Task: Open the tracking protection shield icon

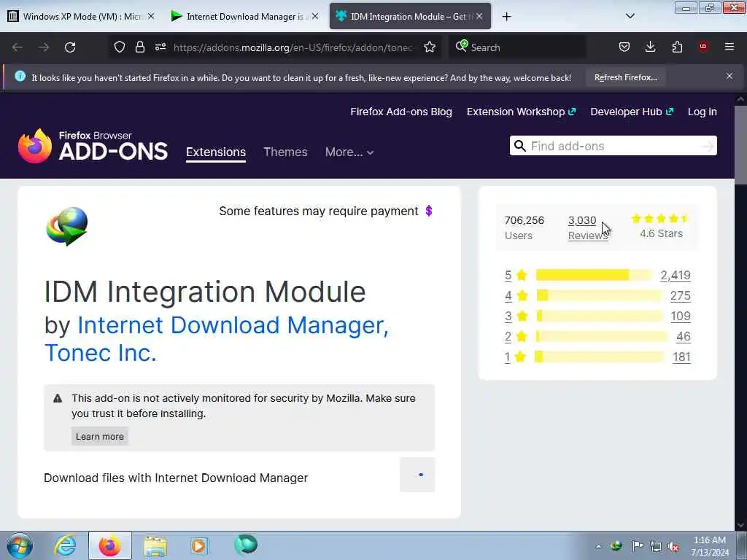Action: 120,47
